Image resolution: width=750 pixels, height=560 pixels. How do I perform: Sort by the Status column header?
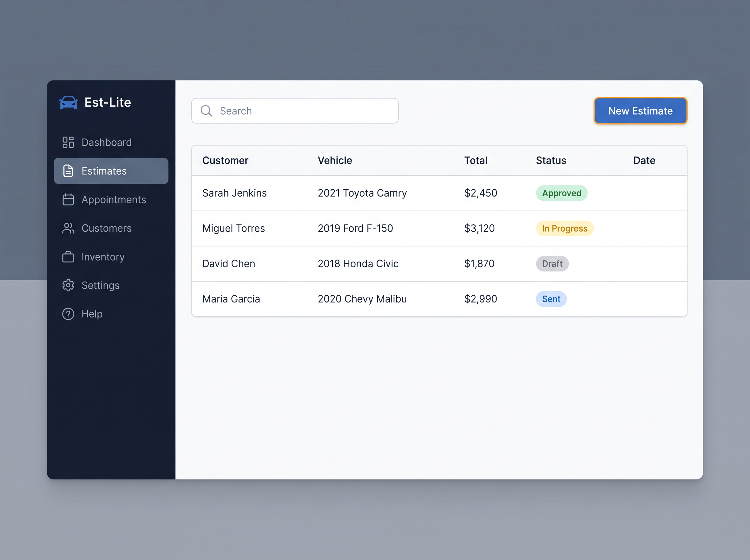pyautogui.click(x=551, y=160)
